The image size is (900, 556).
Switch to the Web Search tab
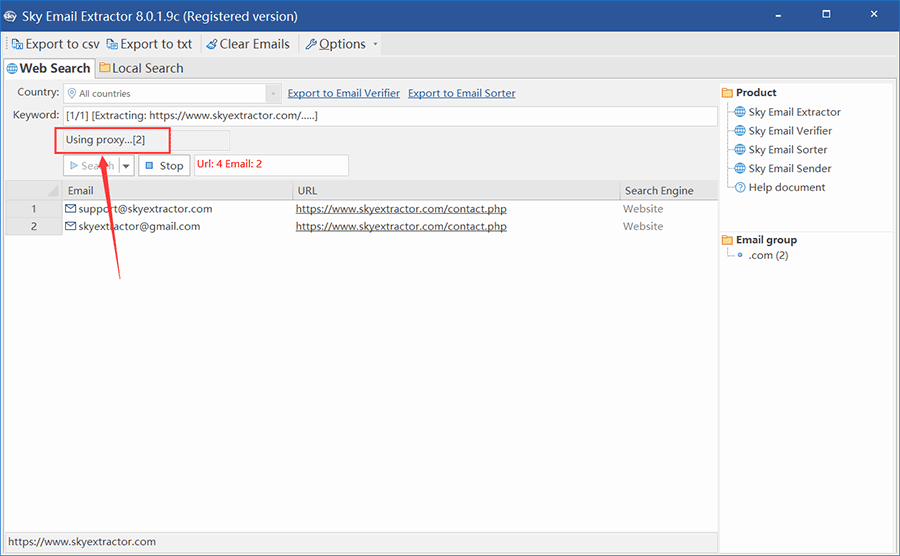click(48, 68)
